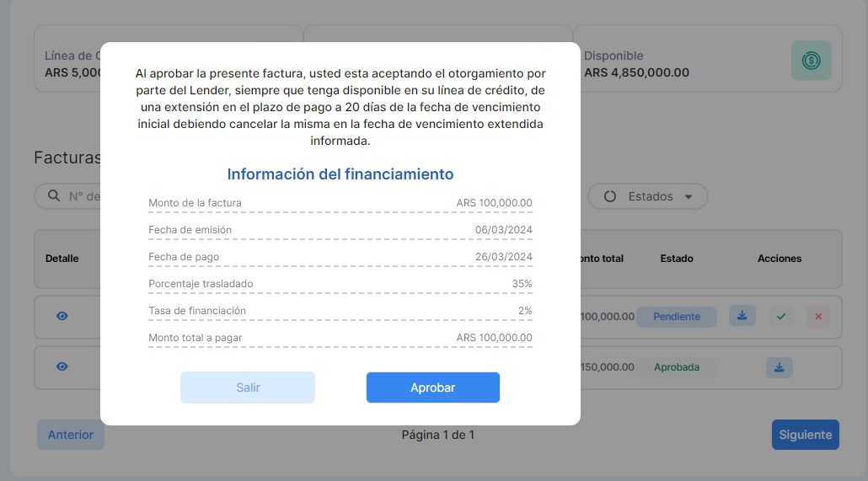Viewport: 868px width, 481px height.
Task: Click the green money icon in the Disponible card
Action: pos(811,61)
